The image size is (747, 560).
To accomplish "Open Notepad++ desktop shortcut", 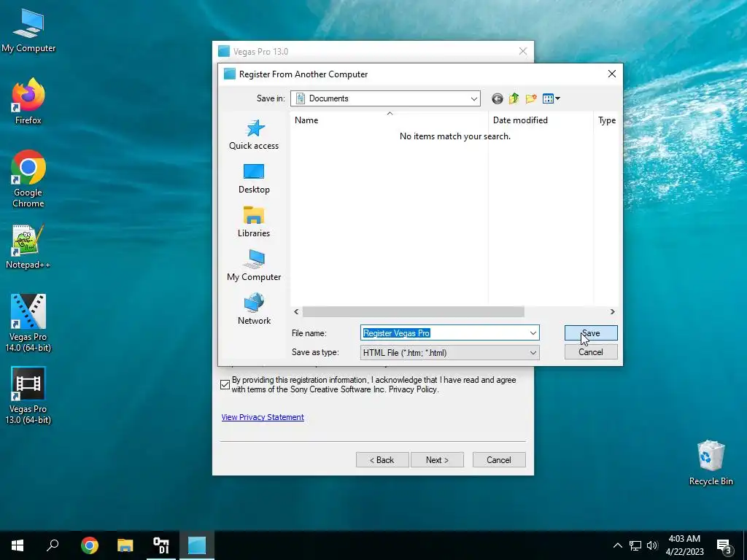I will (x=28, y=247).
